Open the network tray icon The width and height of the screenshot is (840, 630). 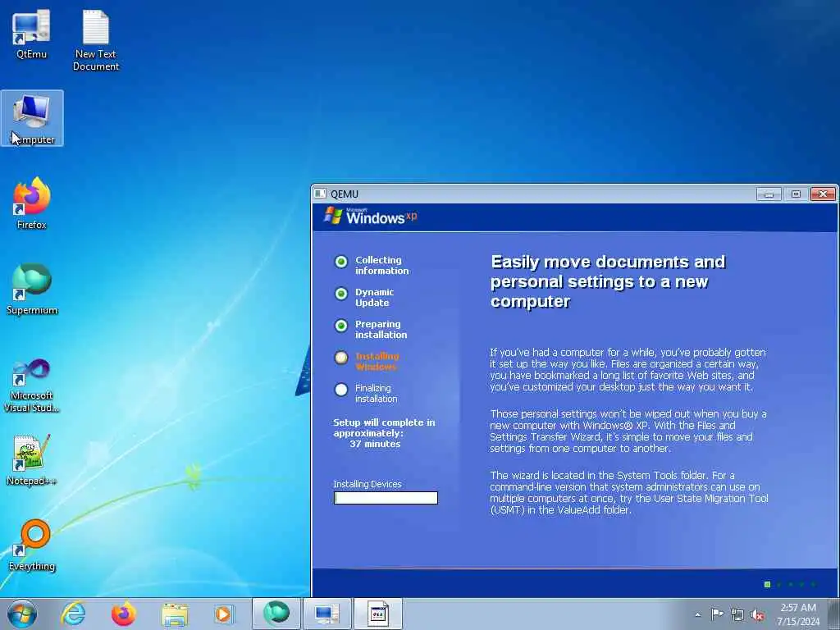[x=737, y=614]
